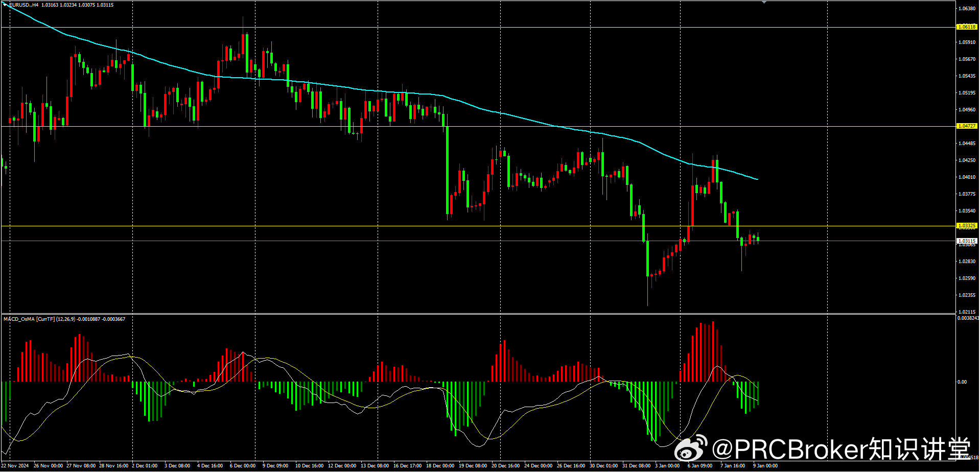Viewport: 980px width, 472px height.
Task: Click the 6 Dec 00:00 time label
Action: pos(242,466)
